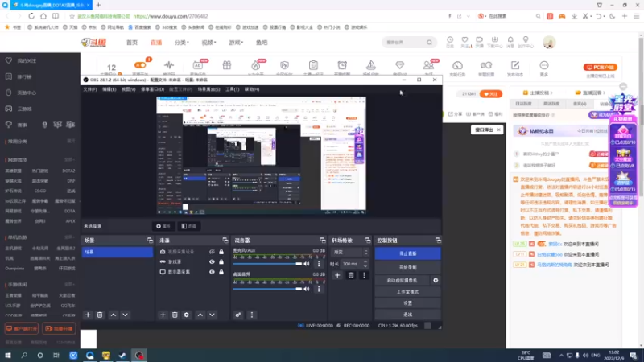Remove the transition with trash icon

click(351, 275)
